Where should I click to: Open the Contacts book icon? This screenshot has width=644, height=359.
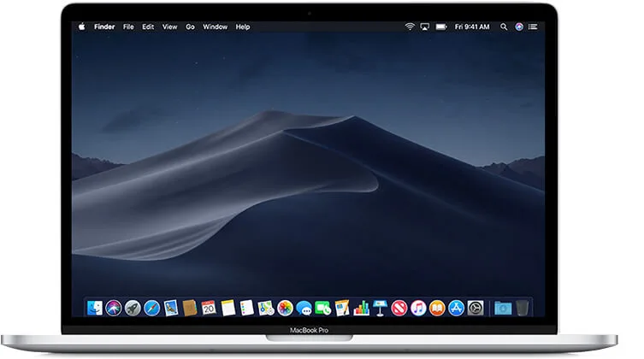[x=190, y=308]
